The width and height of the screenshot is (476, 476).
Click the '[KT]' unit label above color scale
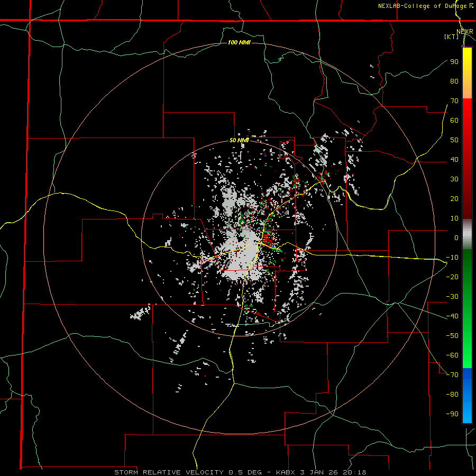(x=451, y=36)
